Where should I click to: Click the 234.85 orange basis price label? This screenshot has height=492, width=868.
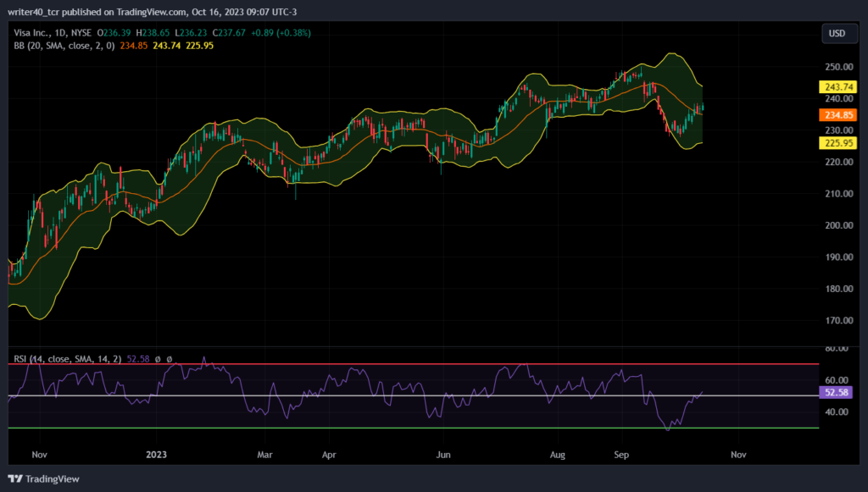838,115
